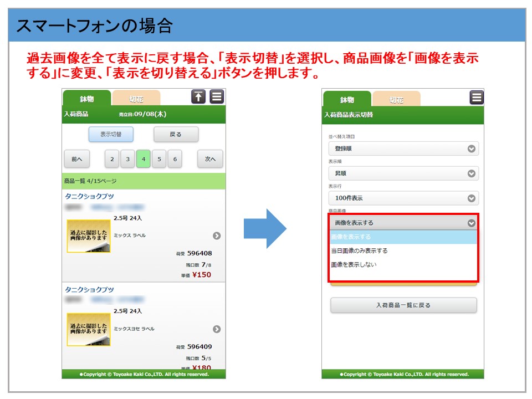Select 鉢物 tab on right phone
The width and height of the screenshot is (532, 399).
pos(347,100)
